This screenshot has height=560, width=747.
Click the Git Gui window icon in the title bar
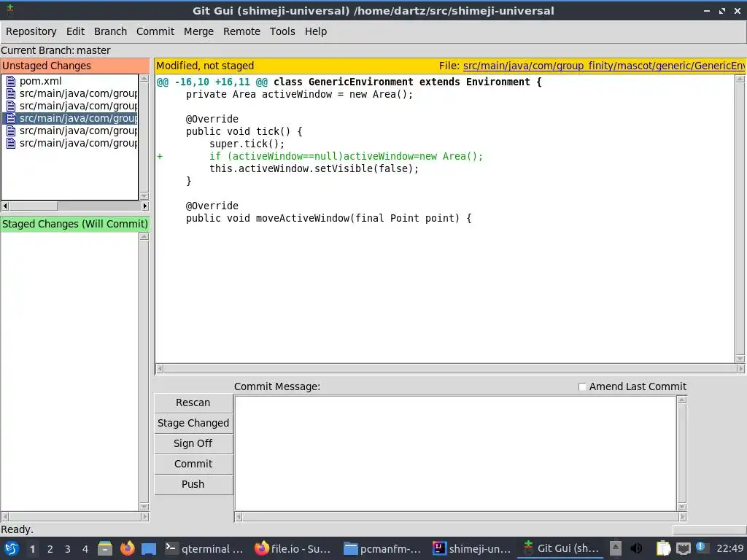(10, 9)
